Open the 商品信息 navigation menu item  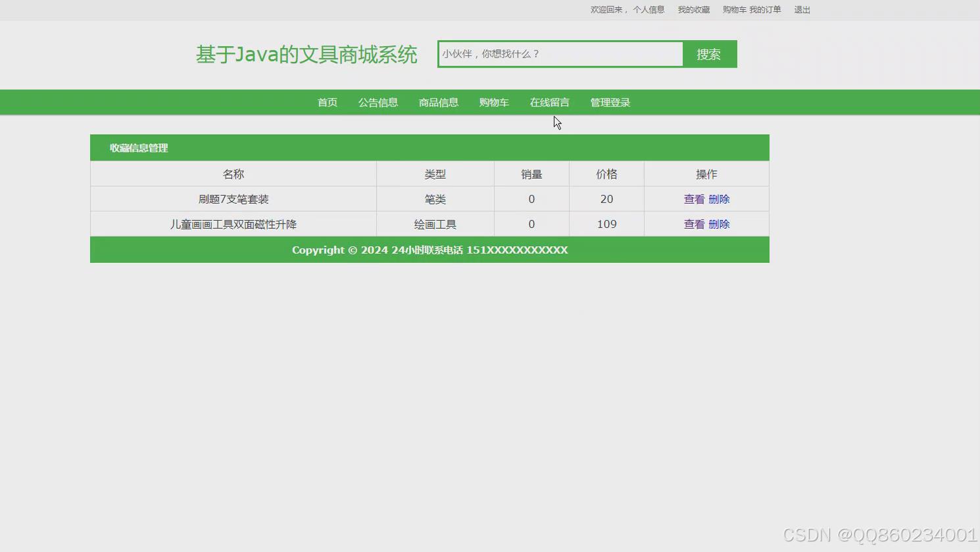click(x=438, y=102)
